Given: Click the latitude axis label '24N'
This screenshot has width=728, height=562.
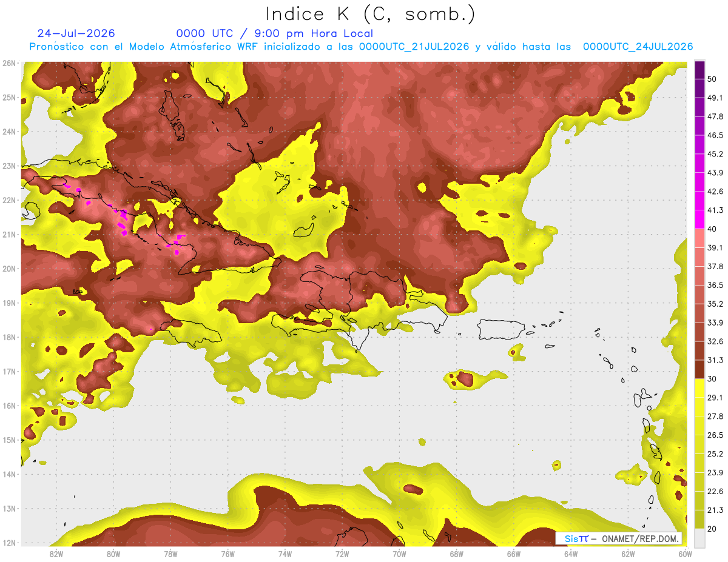Looking at the screenshot, I should click(x=8, y=132).
